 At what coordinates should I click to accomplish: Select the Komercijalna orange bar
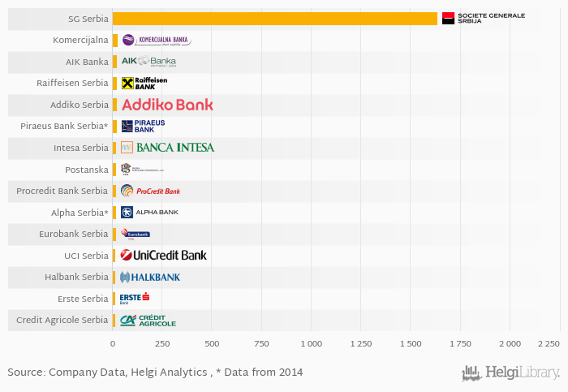(x=115, y=41)
